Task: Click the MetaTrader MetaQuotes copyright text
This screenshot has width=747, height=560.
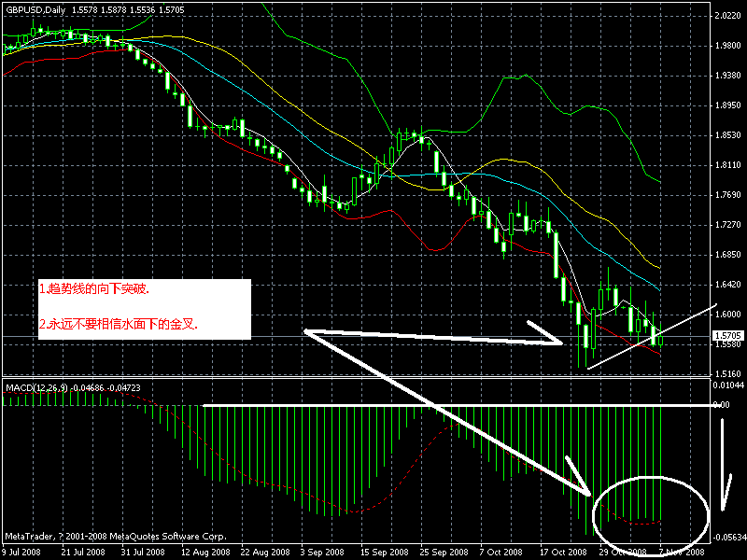Action: [x=116, y=537]
